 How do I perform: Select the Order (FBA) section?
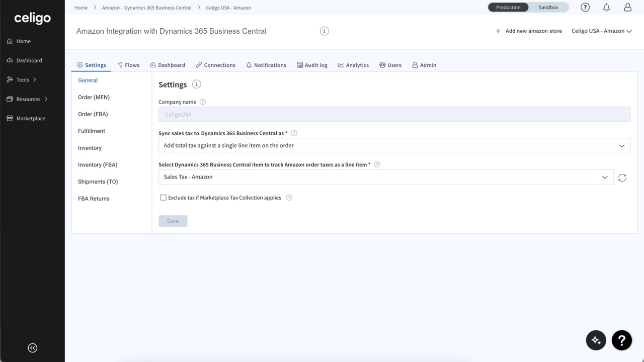point(93,114)
